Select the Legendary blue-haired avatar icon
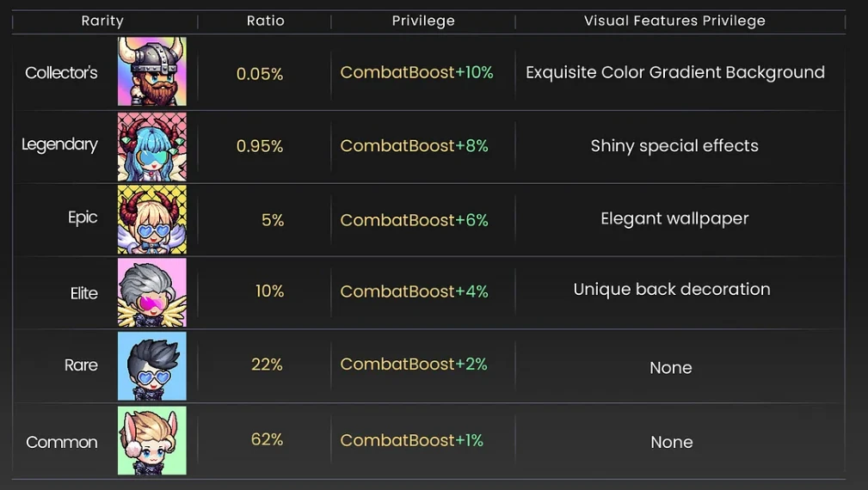 [x=151, y=146]
